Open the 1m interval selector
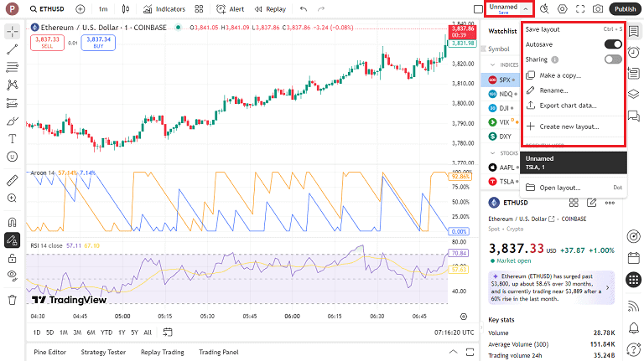The height and width of the screenshot is (361, 644). [103, 9]
